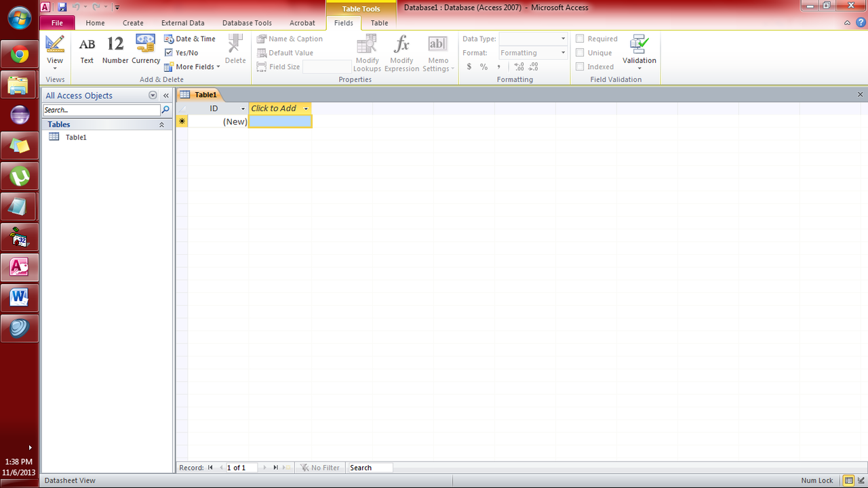Enable the Required checkbox
Image resolution: width=868 pixels, height=488 pixels.
[x=580, y=39]
